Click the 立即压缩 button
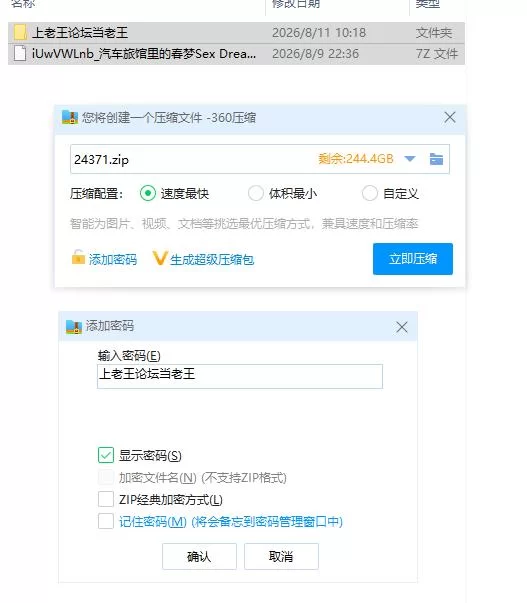 pyautogui.click(x=413, y=259)
